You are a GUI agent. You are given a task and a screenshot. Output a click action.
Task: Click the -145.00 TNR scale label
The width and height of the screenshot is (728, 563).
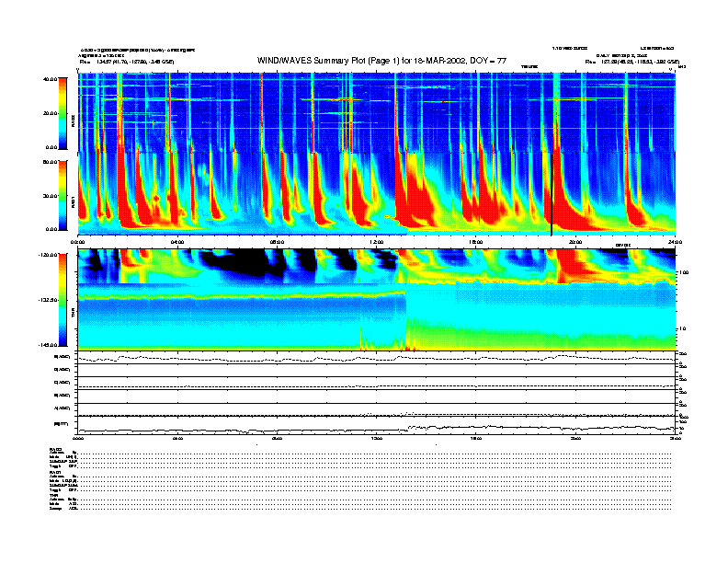[x=48, y=345]
